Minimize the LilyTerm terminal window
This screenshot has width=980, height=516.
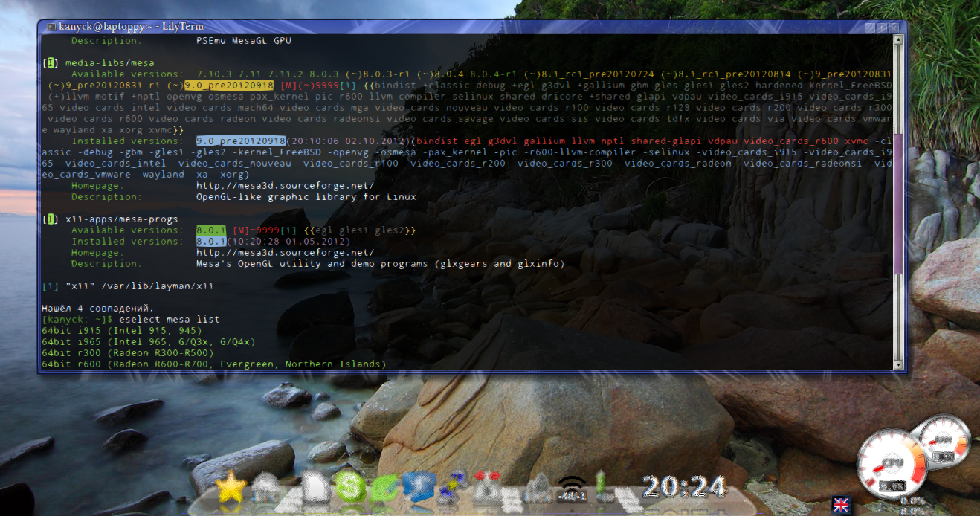(869, 27)
